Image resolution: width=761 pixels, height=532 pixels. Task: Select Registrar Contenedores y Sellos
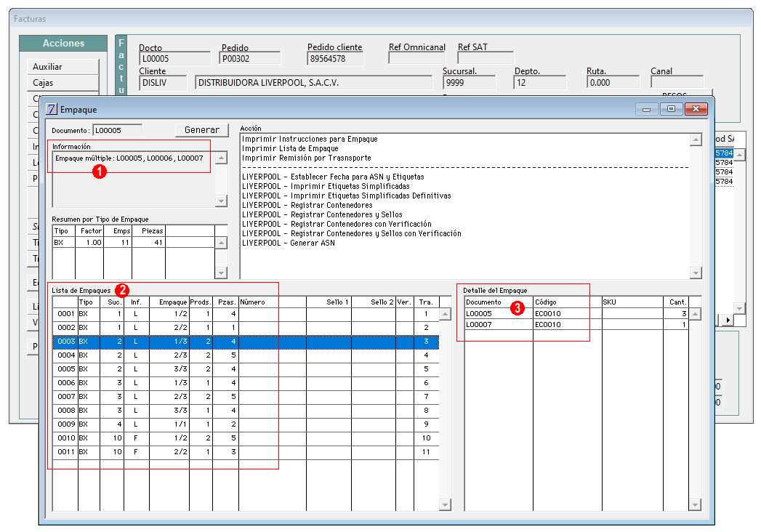pos(322,214)
